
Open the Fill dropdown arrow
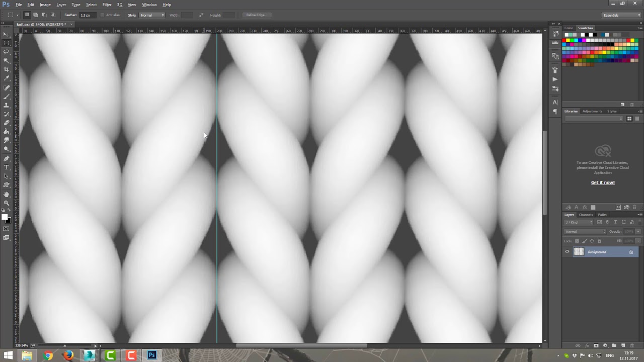point(638,241)
